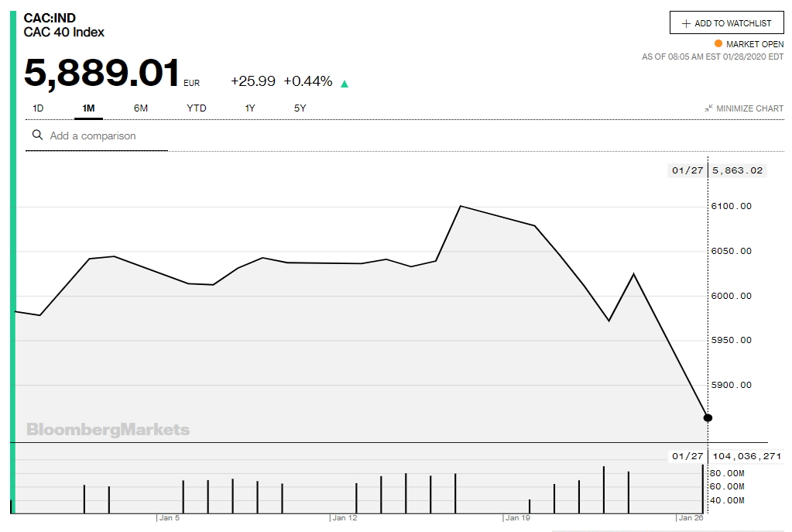
Task: Click the Jan 19 date axis label
Action: (517, 518)
